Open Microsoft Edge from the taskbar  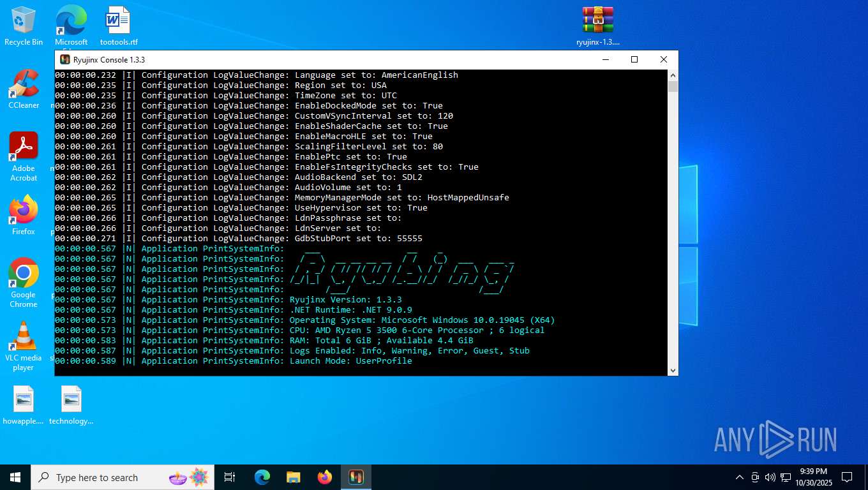pos(262,477)
